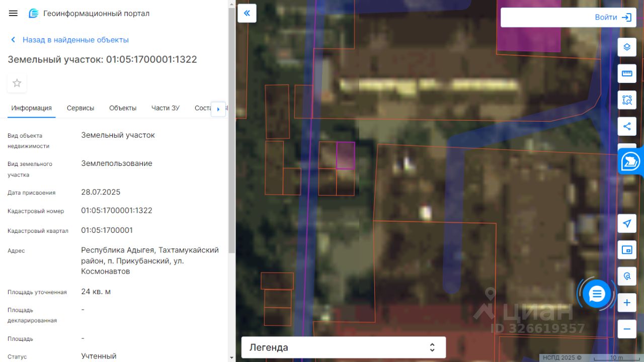
Task: Toggle the overview mini-map window
Action: point(627,250)
